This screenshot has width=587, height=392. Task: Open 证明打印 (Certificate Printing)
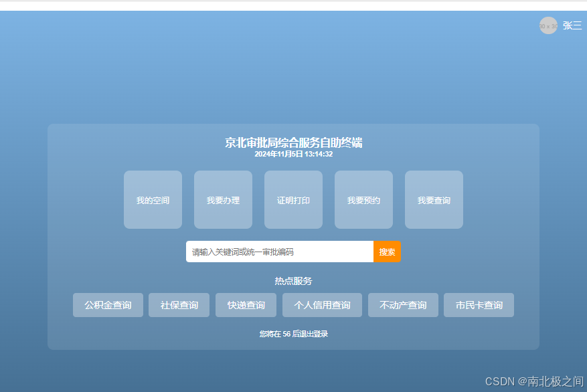[x=293, y=199]
